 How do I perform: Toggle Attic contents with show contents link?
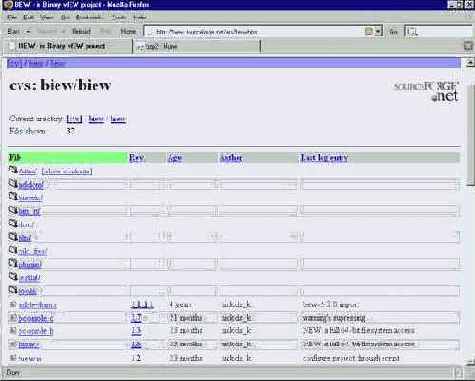coord(67,171)
